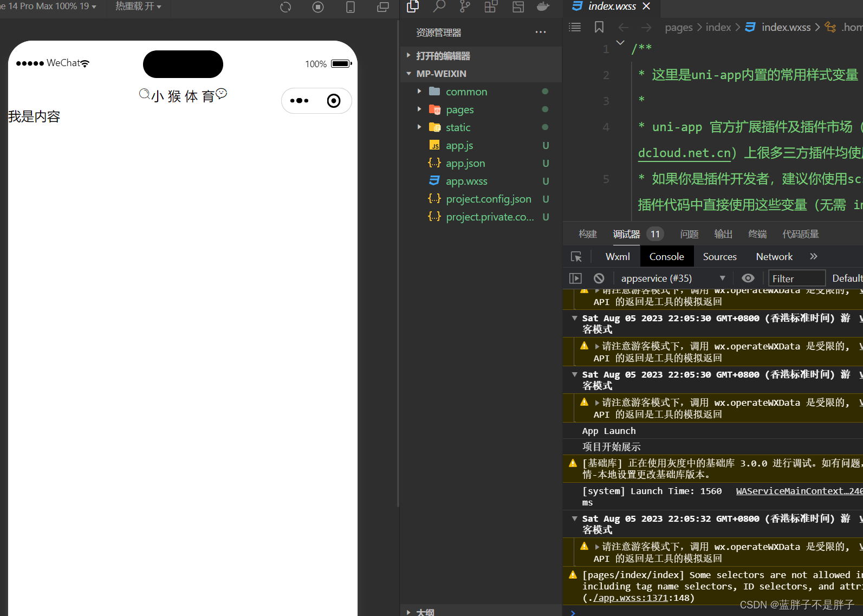Click the stop simulator icon

tap(318, 7)
